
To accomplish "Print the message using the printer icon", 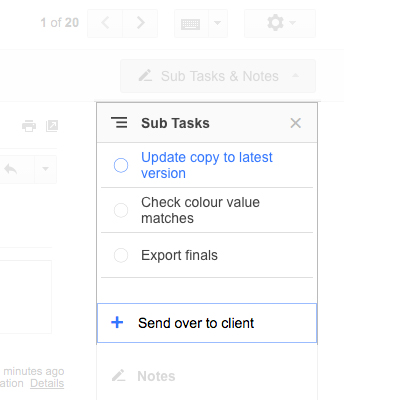I will point(29,126).
